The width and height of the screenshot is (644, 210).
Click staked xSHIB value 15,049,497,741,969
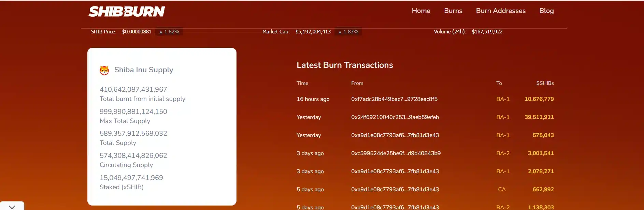[x=131, y=178]
